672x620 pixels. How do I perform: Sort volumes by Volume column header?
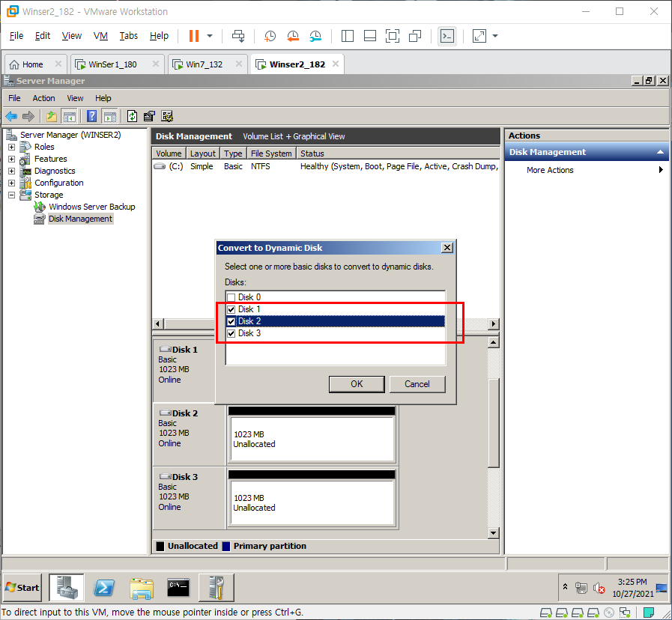(169, 154)
